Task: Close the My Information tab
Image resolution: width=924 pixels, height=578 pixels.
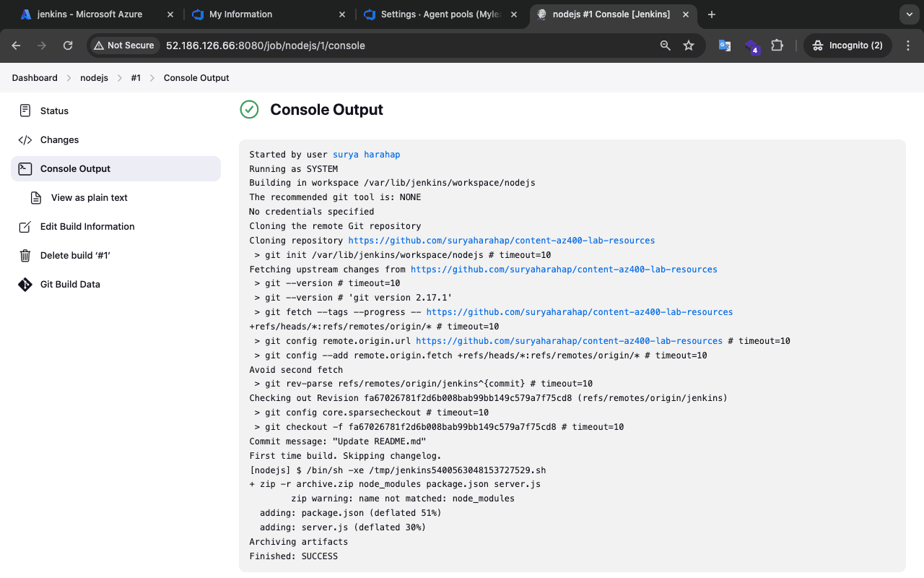Action: pyautogui.click(x=341, y=14)
